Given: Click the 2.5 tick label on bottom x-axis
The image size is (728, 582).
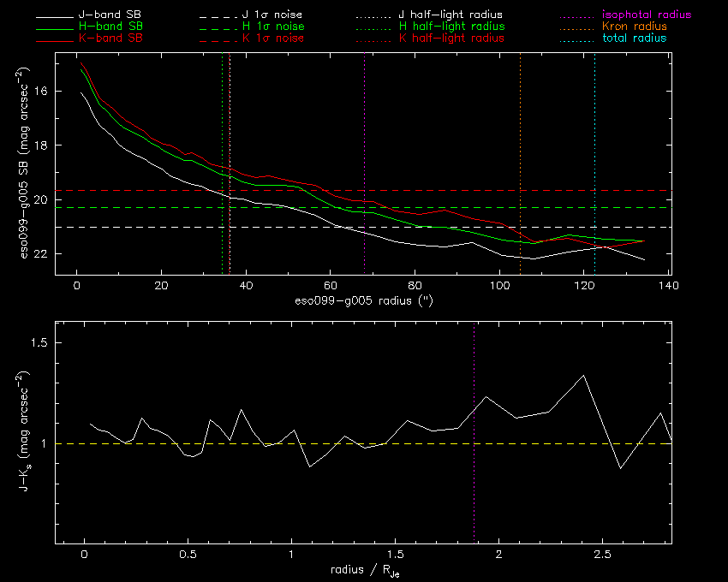Looking at the screenshot, I should pyautogui.click(x=602, y=554).
